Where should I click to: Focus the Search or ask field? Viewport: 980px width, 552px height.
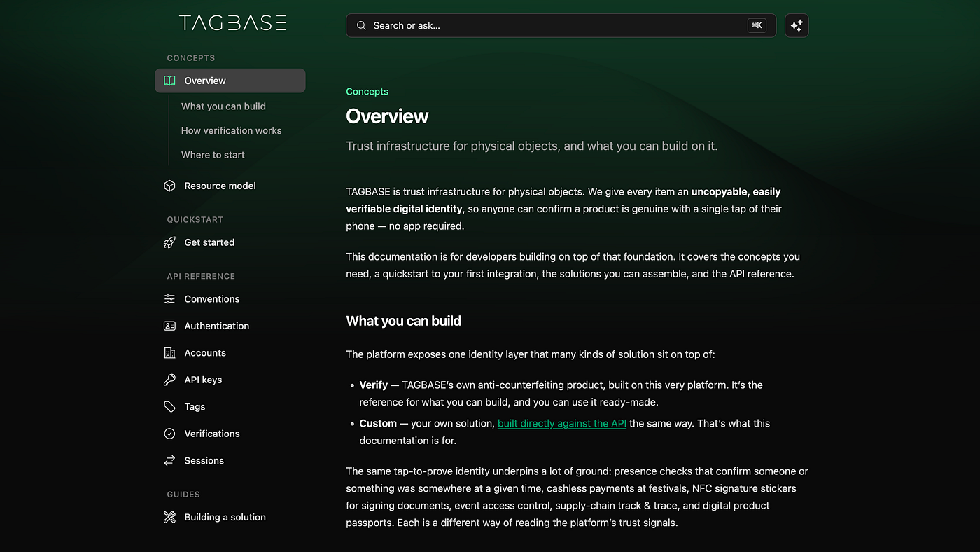tap(561, 26)
